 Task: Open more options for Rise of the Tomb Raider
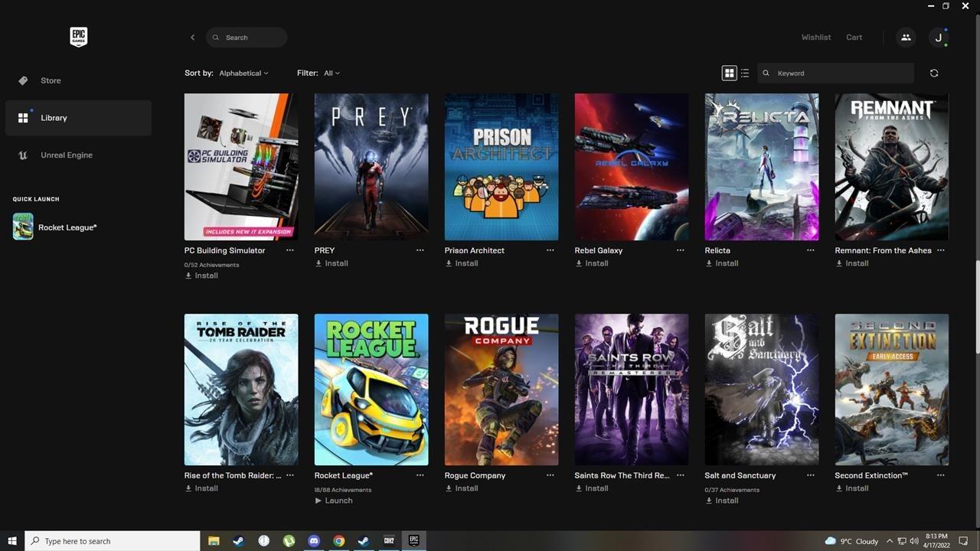(289, 475)
